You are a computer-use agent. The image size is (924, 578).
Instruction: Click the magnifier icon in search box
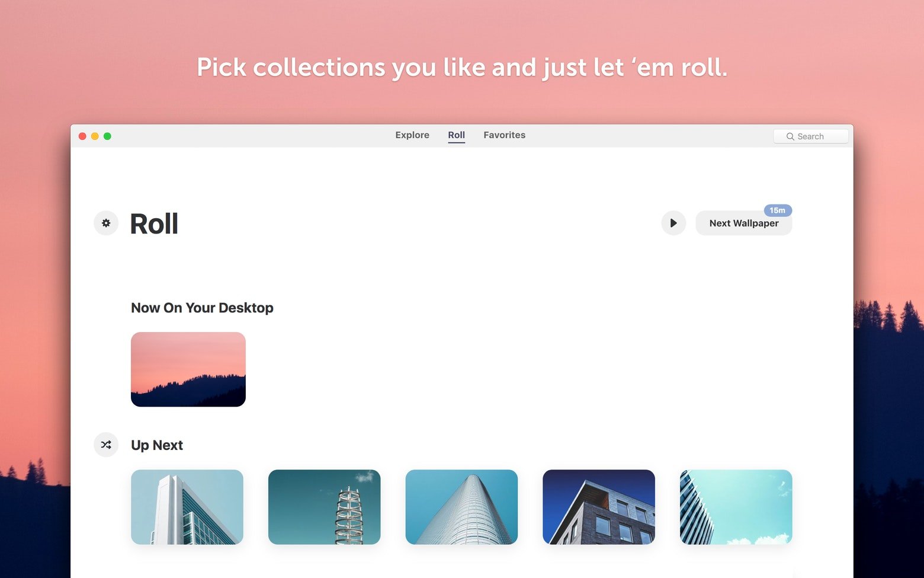pos(790,136)
